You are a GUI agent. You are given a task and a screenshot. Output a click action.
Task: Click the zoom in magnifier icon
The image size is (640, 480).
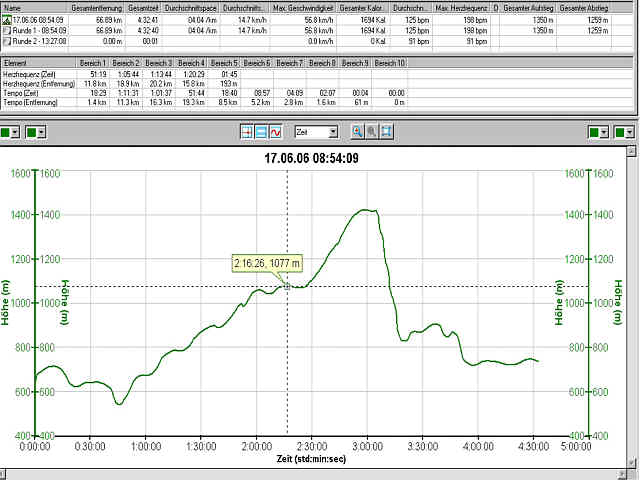[x=358, y=132]
